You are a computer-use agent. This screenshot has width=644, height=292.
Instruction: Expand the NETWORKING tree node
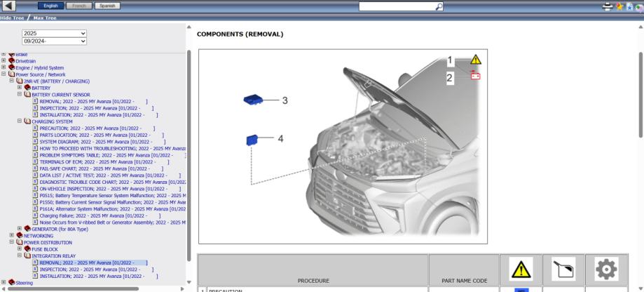[x=11, y=236]
